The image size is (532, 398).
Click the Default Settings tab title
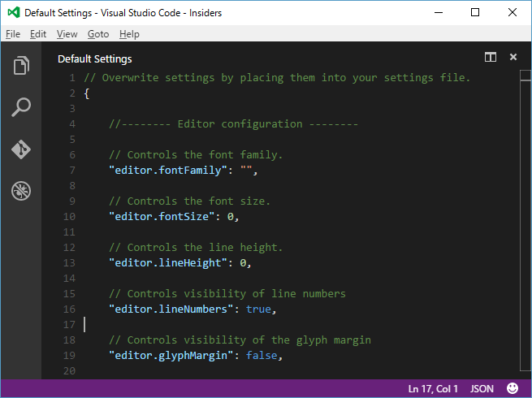(95, 58)
